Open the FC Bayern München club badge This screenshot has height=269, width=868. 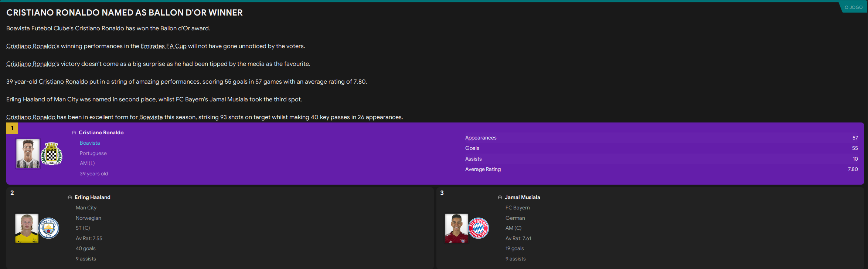tap(479, 228)
